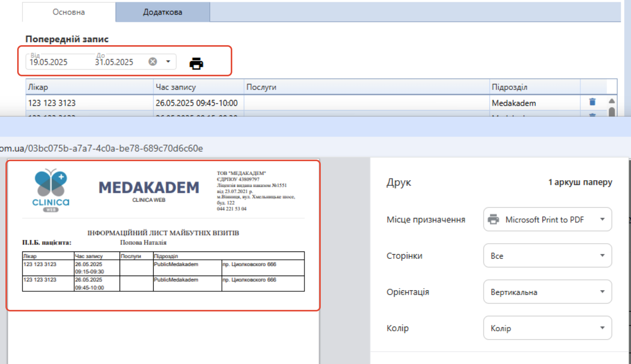Select the doctor cell 123 123 3123
The height and width of the screenshot is (364, 631).
coord(90,103)
